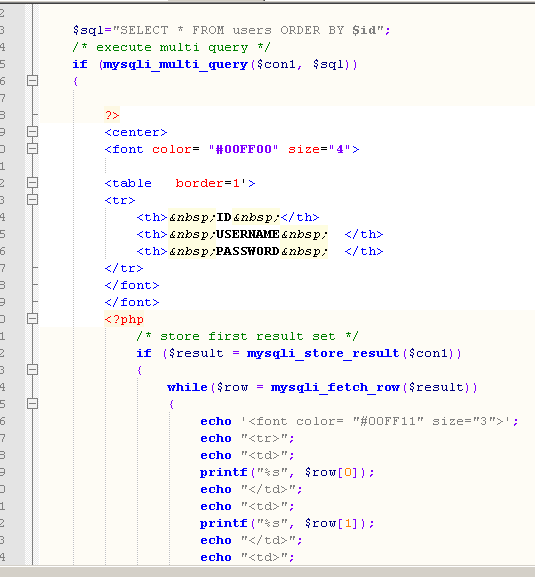
Task: Click the PASSWORD table header text
Action: click(x=248, y=251)
